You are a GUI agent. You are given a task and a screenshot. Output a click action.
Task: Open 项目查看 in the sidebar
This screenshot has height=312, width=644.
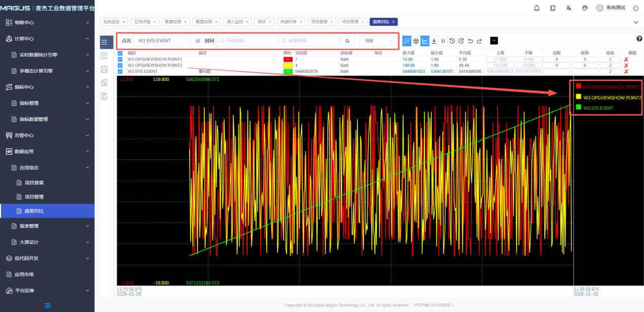click(34, 183)
